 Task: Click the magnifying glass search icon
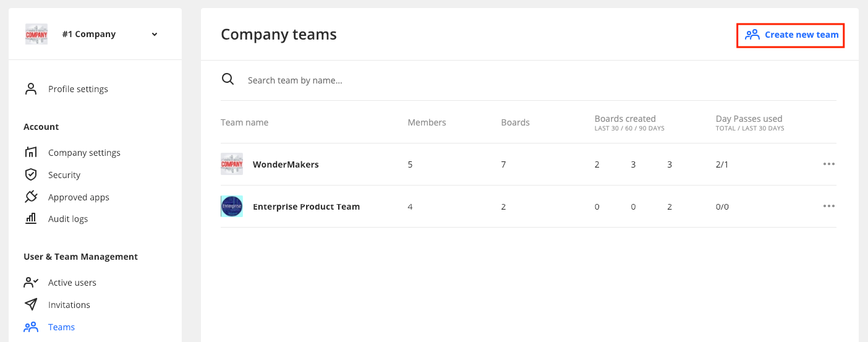pos(228,80)
